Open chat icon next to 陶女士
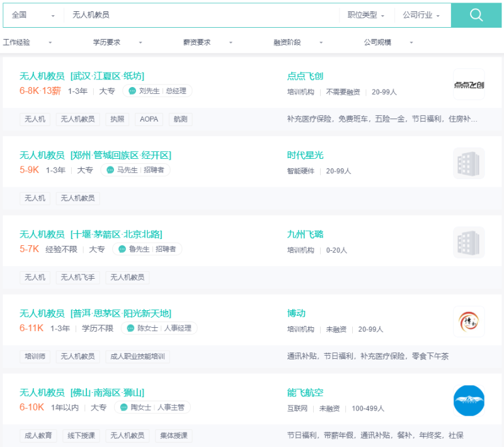This screenshot has height=447, width=504. (123, 407)
